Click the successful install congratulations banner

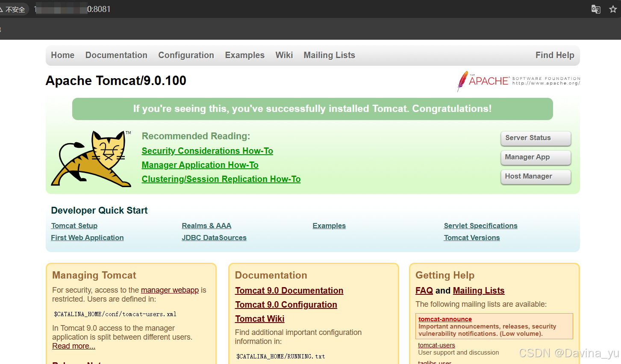312,109
